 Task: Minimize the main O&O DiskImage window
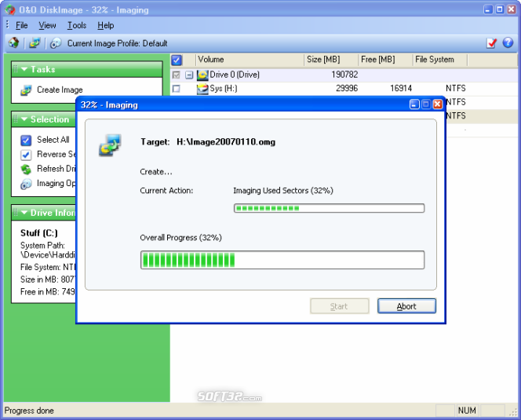(488, 9)
